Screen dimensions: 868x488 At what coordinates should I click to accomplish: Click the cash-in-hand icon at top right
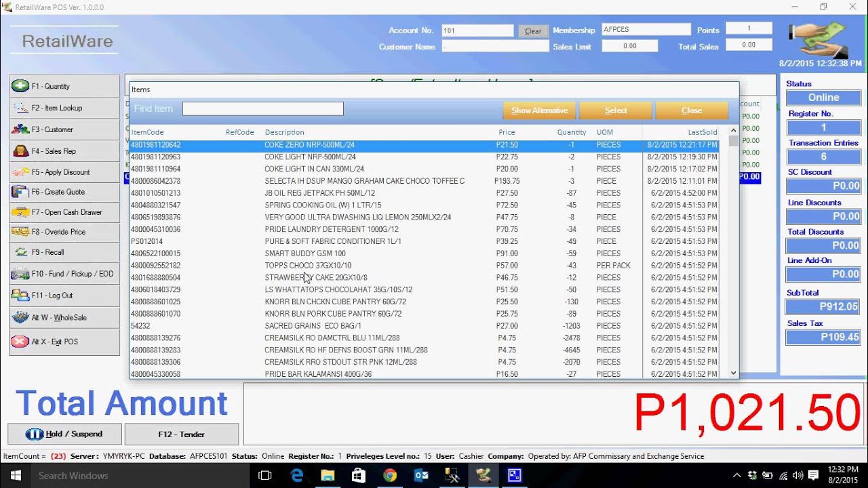818,40
